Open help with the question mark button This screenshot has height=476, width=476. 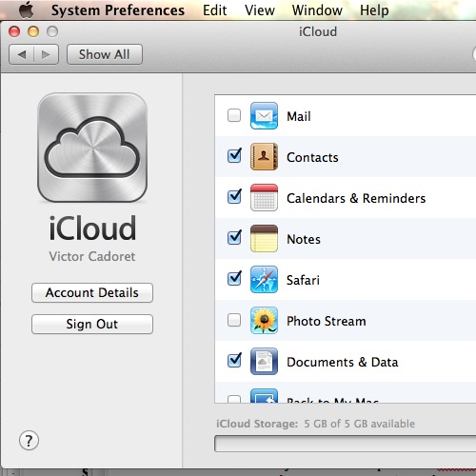click(x=29, y=441)
